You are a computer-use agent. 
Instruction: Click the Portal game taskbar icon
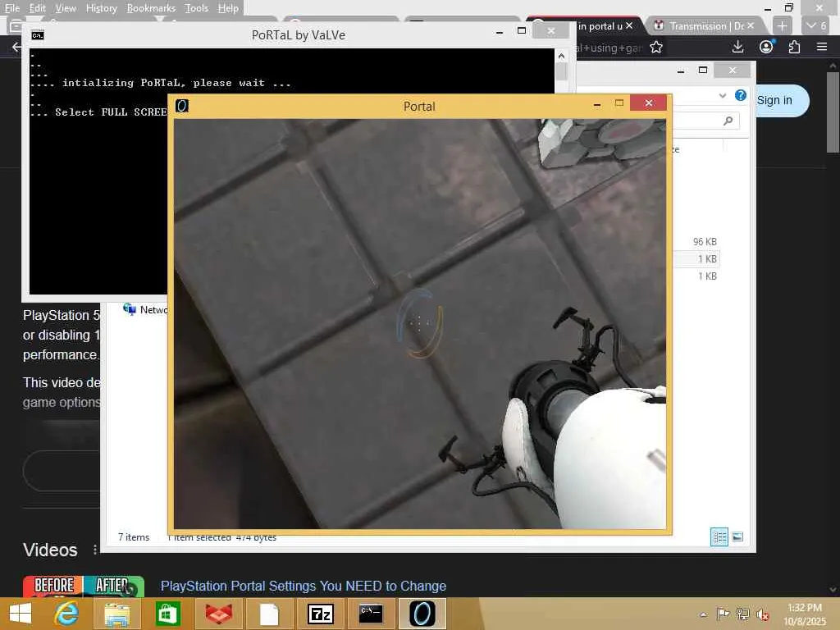point(422,614)
